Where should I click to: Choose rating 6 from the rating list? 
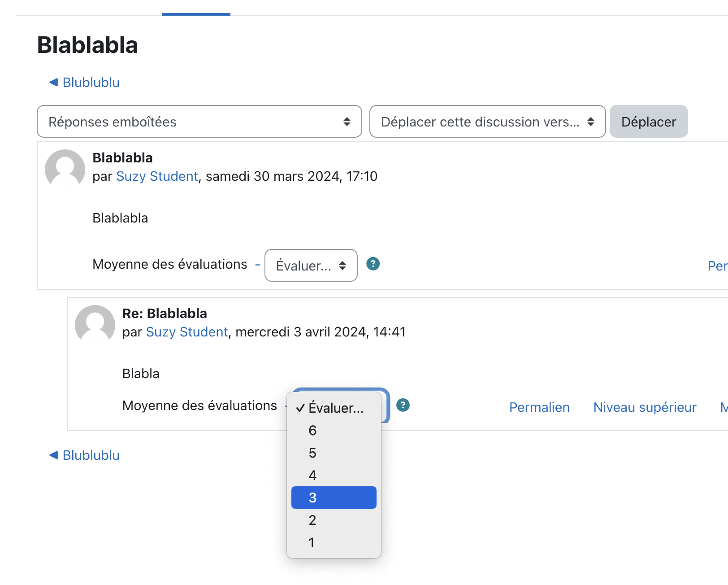[x=334, y=430]
